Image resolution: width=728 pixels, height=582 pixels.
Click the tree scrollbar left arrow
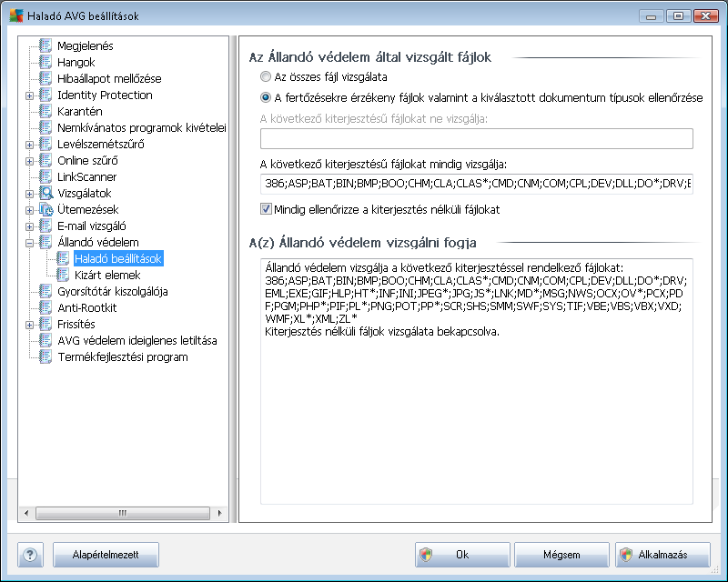point(26,513)
